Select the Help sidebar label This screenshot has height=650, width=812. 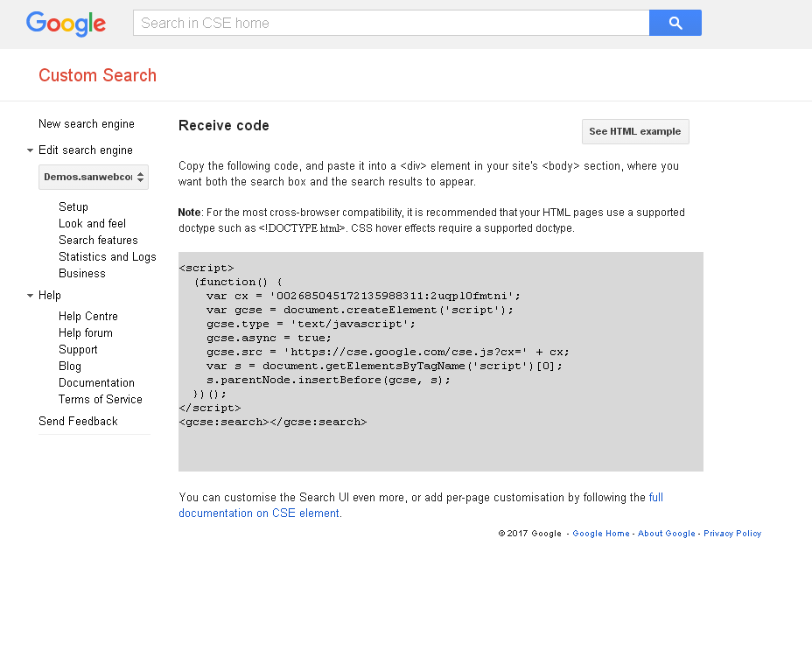pyautogui.click(x=50, y=295)
